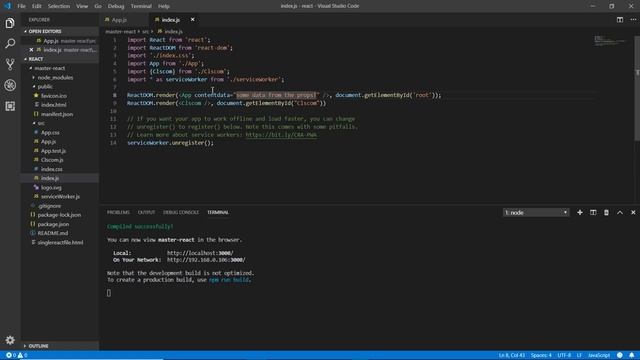
Task: Collapse the src folder
Action: tap(41, 123)
